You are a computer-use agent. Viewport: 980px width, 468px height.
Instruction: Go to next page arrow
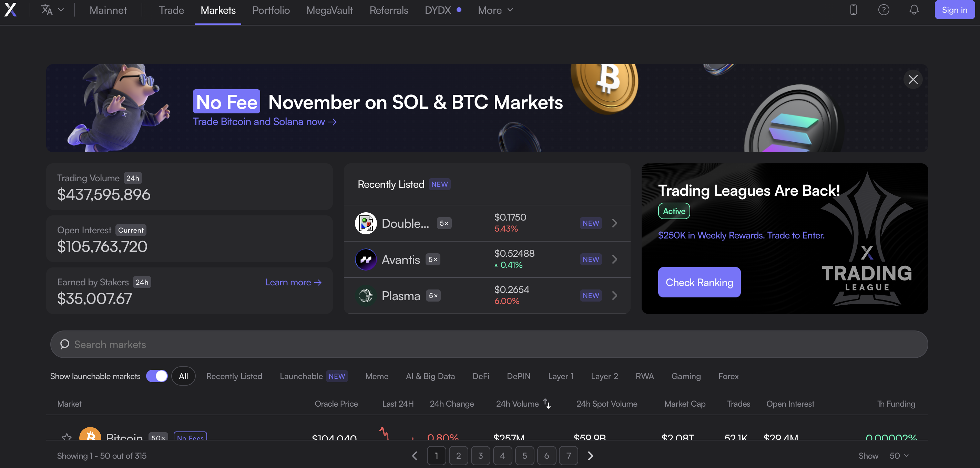(590, 456)
